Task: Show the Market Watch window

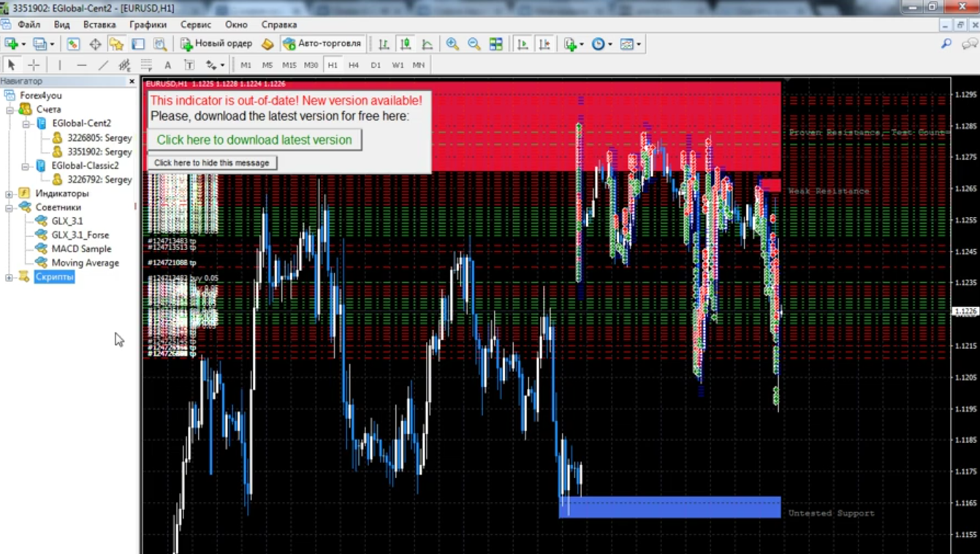Action: coord(73,44)
